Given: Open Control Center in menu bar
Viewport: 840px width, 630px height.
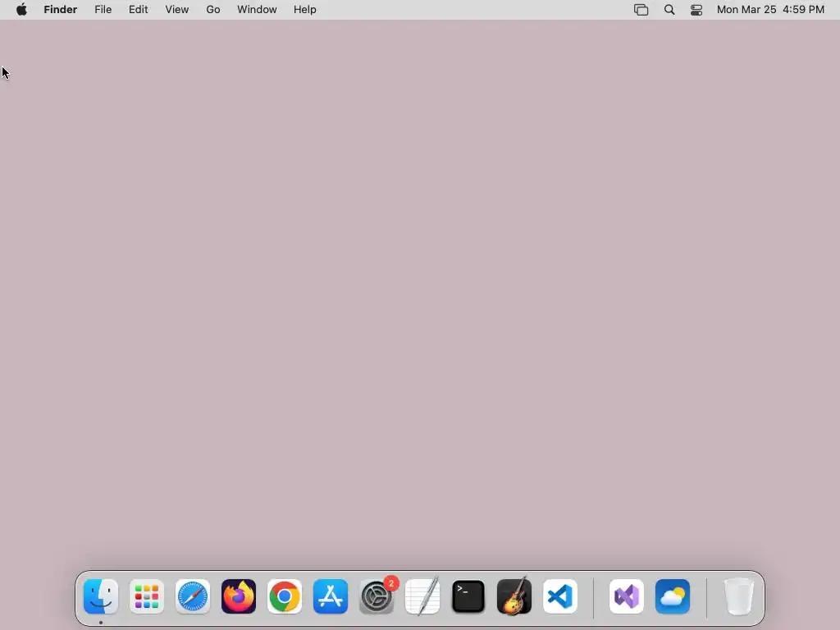Looking at the screenshot, I should (696, 10).
